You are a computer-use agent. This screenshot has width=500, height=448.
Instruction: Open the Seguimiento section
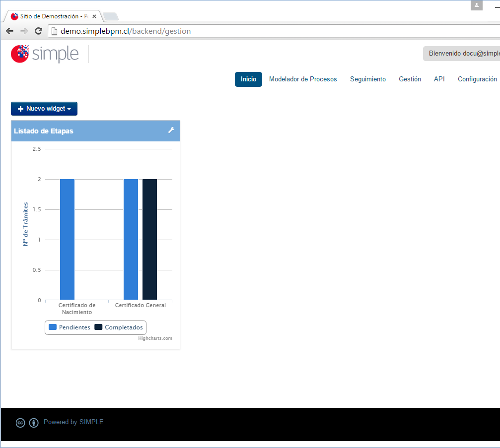(367, 79)
